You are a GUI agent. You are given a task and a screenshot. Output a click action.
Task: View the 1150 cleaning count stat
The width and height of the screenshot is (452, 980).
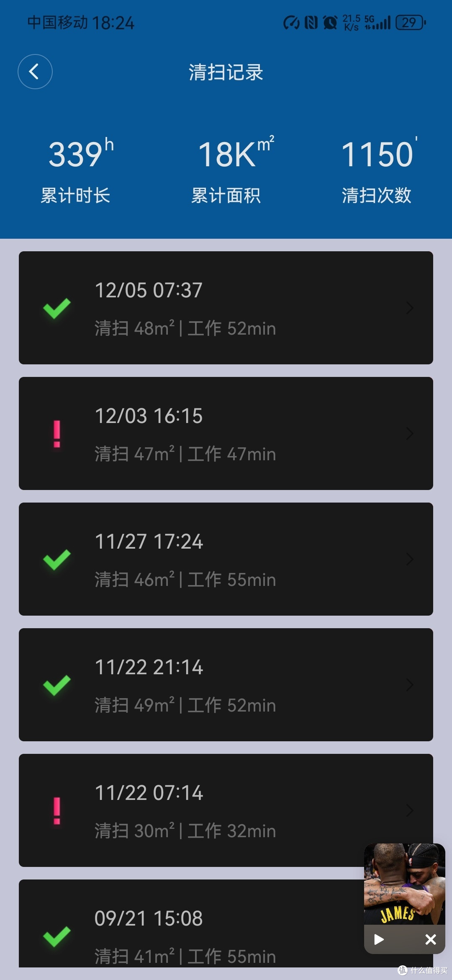tap(377, 170)
